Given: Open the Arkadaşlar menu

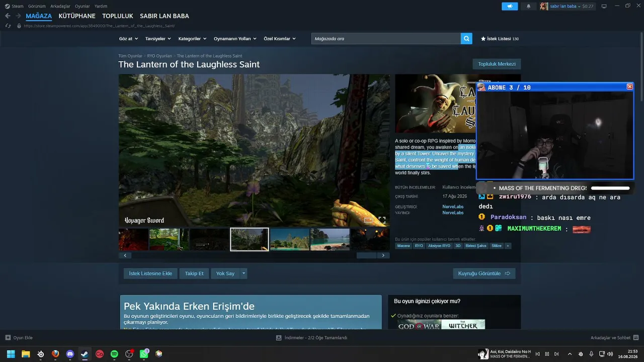Looking at the screenshot, I should pos(60,6).
